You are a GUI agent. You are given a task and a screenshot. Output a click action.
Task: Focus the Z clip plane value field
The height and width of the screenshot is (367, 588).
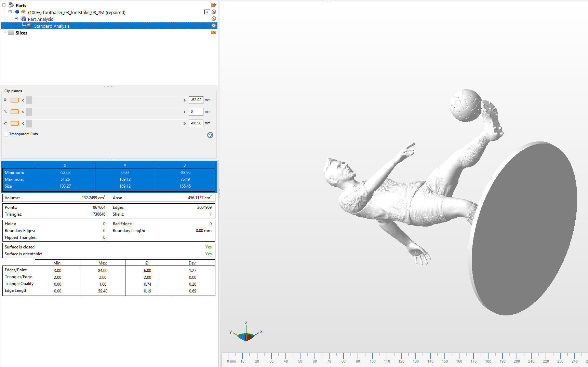tap(196, 123)
